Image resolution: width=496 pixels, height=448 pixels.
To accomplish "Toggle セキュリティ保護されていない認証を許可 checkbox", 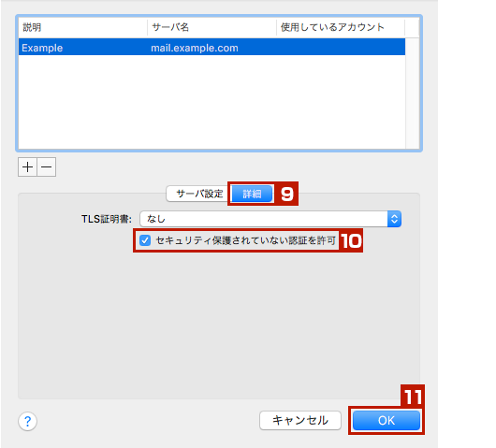I will pyautogui.click(x=145, y=240).
